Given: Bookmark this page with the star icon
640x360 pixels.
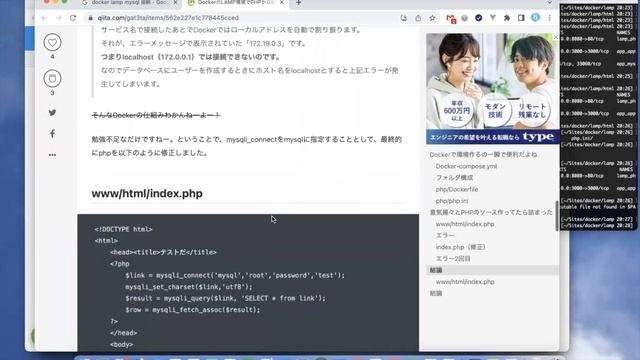Looking at the screenshot, I should (432, 18).
